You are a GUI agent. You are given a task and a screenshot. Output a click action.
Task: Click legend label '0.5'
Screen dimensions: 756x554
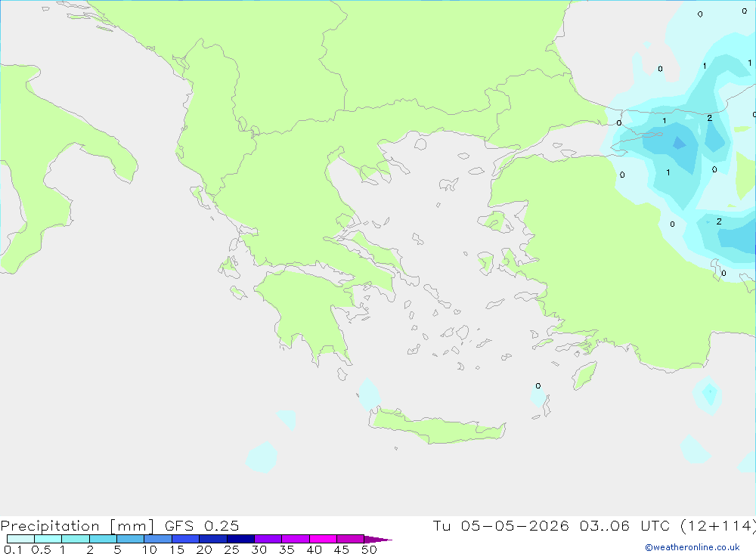click(41, 549)
